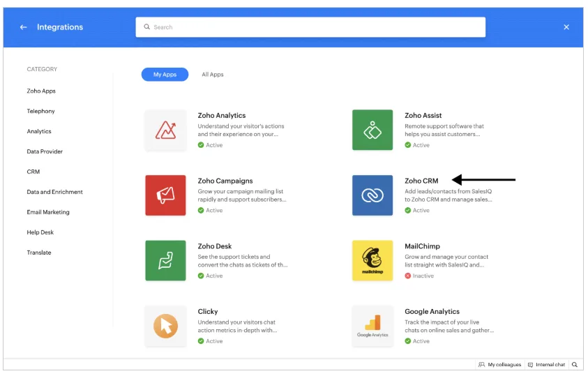
Task: Click the Zoho Assist title
Action: [x=423, y=116]
